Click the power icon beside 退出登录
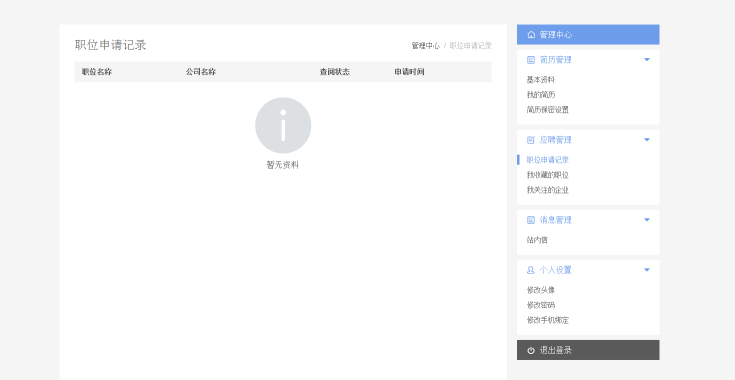 [x=531, y=350]
